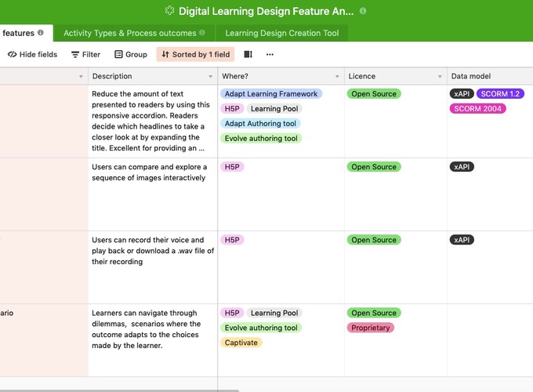Viewport: 533px width, 392px height.
Task: Select xAPI tag in voice recording row
Action: coord(462,240)
